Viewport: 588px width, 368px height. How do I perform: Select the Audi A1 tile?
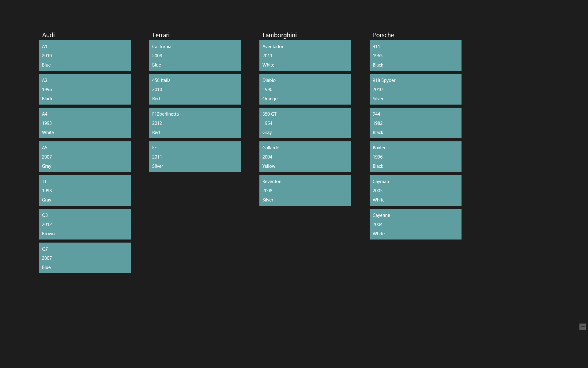(x=85, y=55)
